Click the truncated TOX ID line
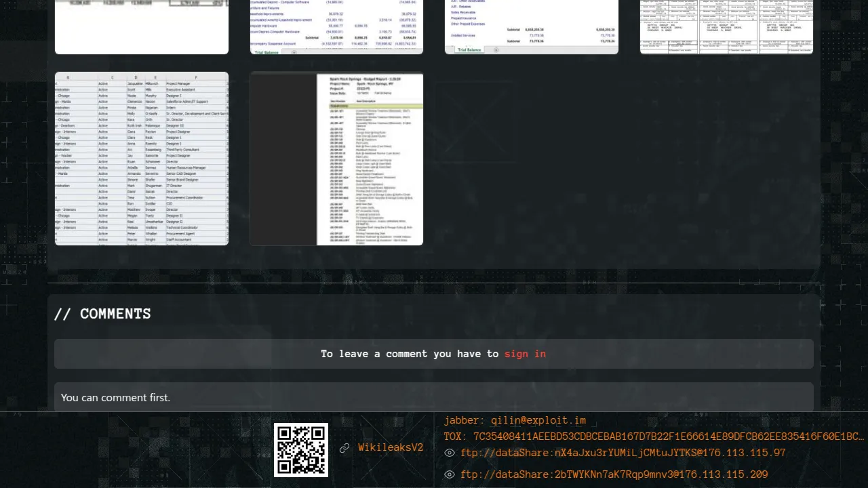868x488 pixels. click(x=654, y=436)
